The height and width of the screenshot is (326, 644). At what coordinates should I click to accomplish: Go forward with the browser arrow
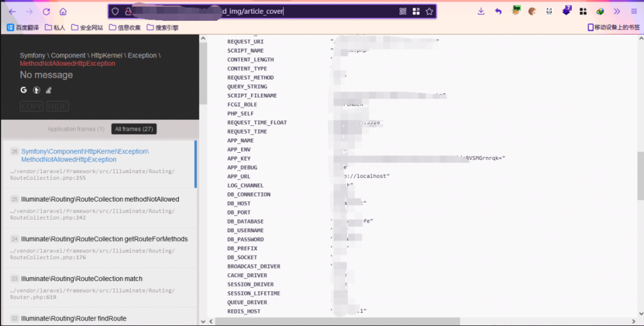click(29, 11)
